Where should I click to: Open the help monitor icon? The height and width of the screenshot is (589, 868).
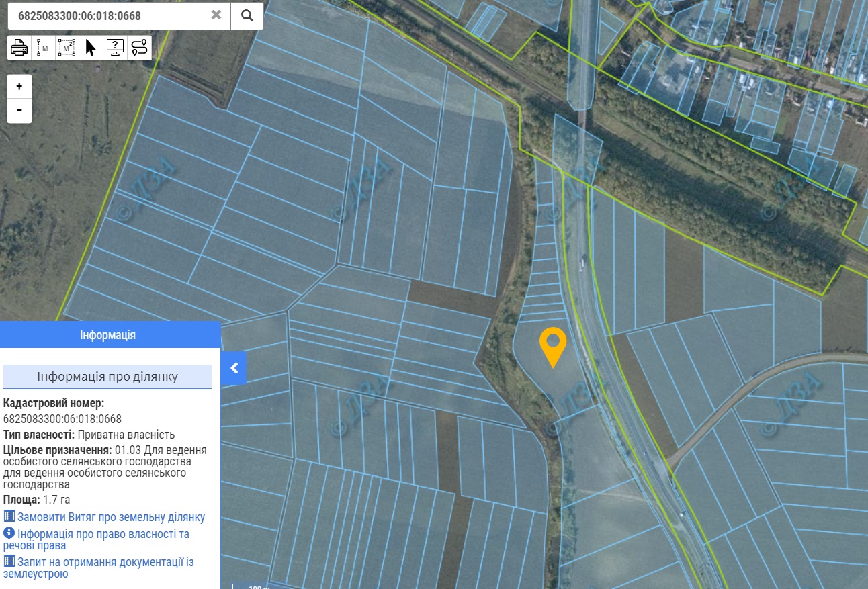pyautogui.click(x=115, y=48)
